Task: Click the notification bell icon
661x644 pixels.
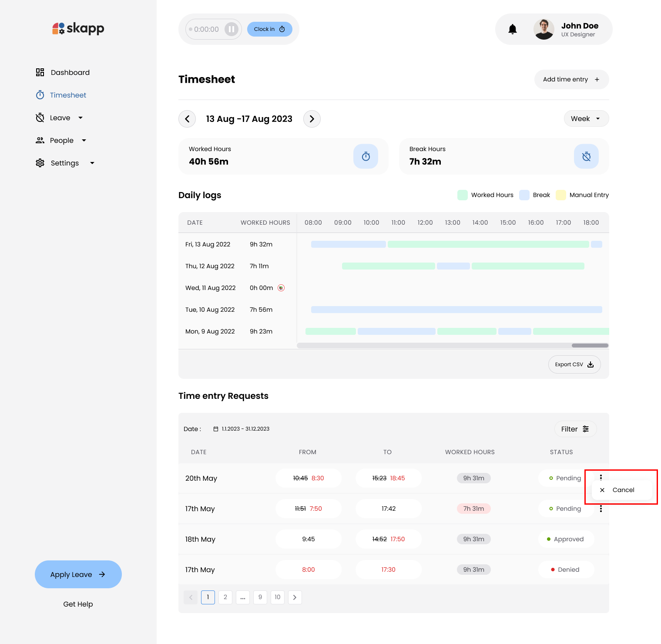Action: coord(513,29)
